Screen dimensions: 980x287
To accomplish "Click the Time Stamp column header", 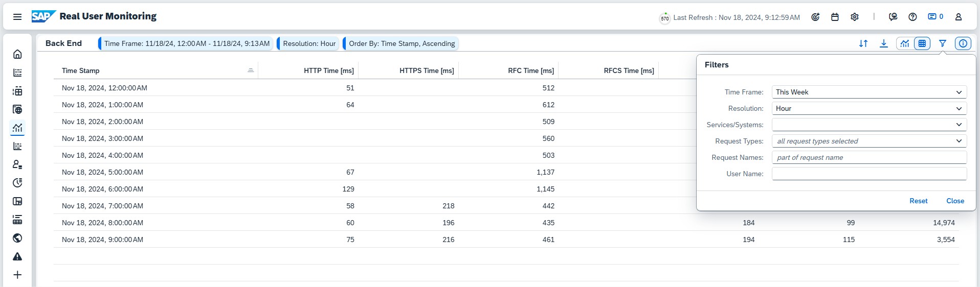I will (x=81, y=70).
